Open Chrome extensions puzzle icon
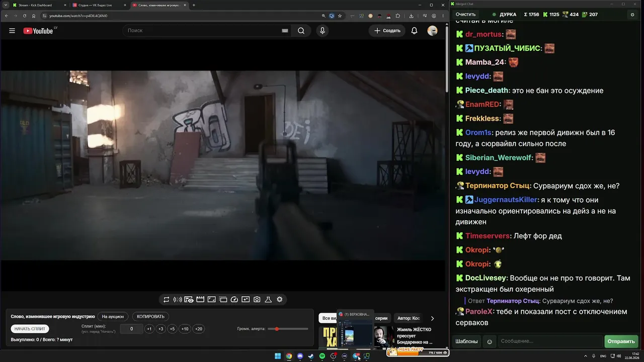The height and width of the screenshot is (362, 644). tap(397, 16)
